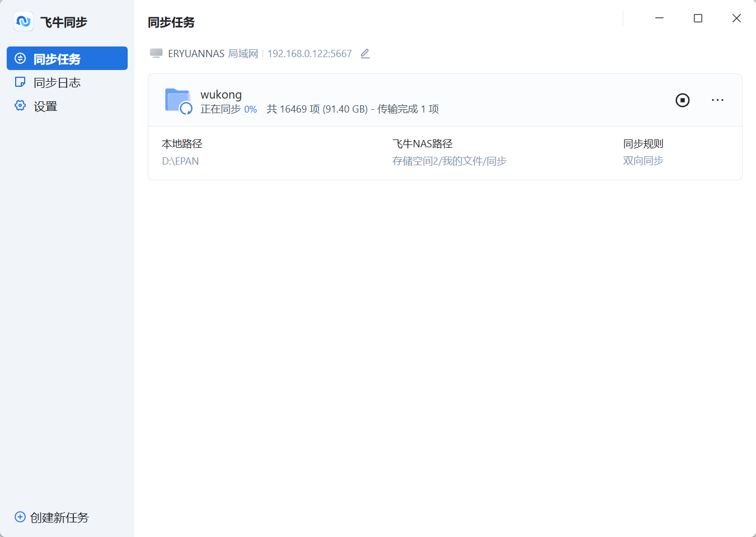Click the 同步规则 label
Viewport: 756px width, 537px height.
tap(643, 144)
